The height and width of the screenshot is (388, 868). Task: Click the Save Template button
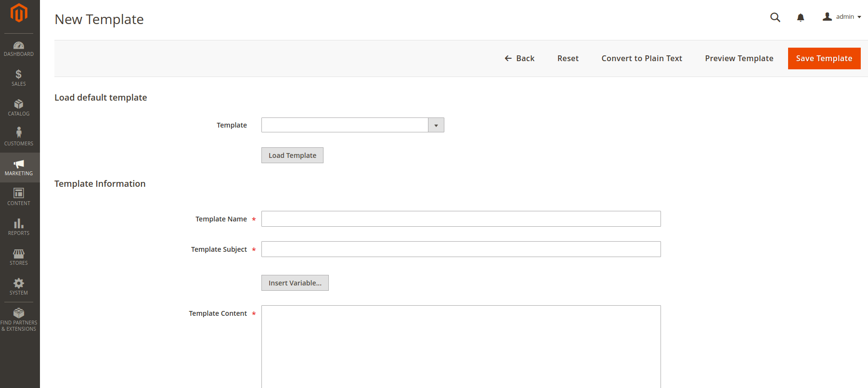click(824, 58)
